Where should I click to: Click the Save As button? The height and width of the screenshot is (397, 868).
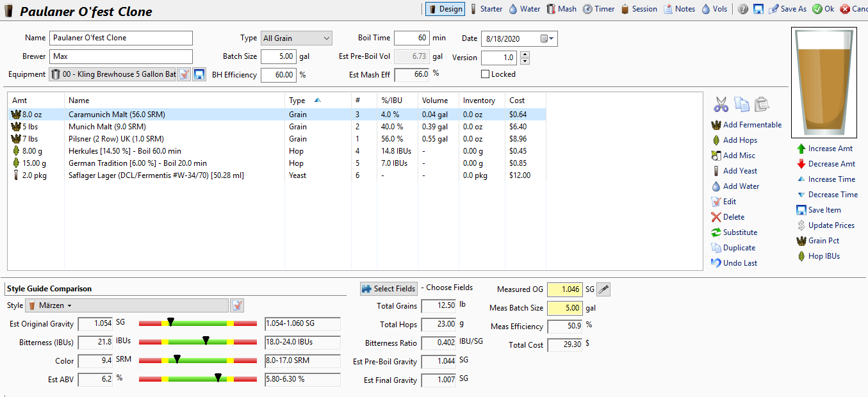tap(787, 9)
